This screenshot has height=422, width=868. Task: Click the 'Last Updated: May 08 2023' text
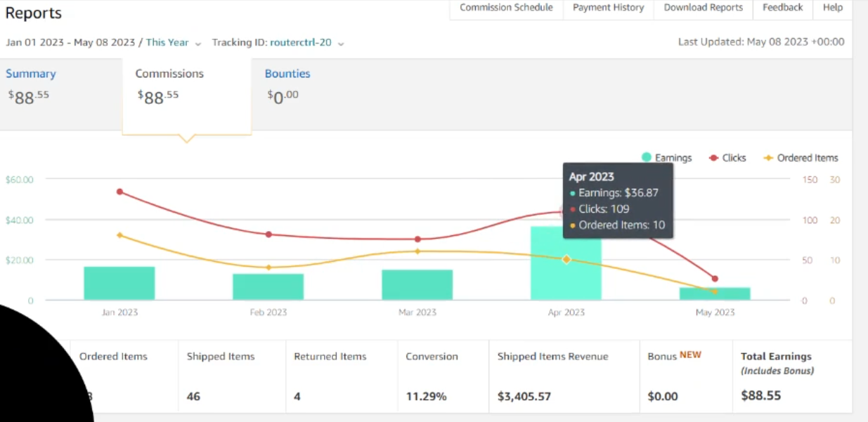pyautogui.click(x=761, y=42)
